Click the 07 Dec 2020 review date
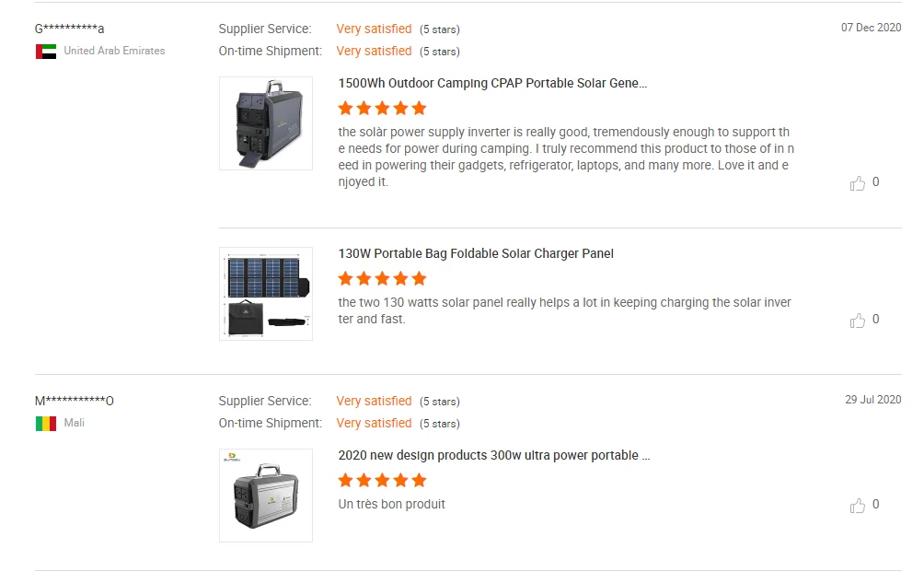Screen dimensions: 924x572 [871, 29]
